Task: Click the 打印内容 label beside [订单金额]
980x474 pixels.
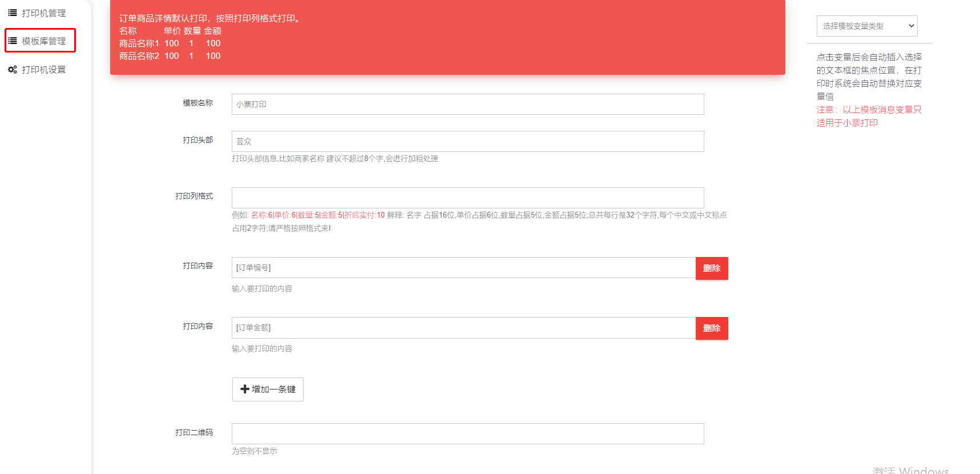Action: [x=197, y=326]
